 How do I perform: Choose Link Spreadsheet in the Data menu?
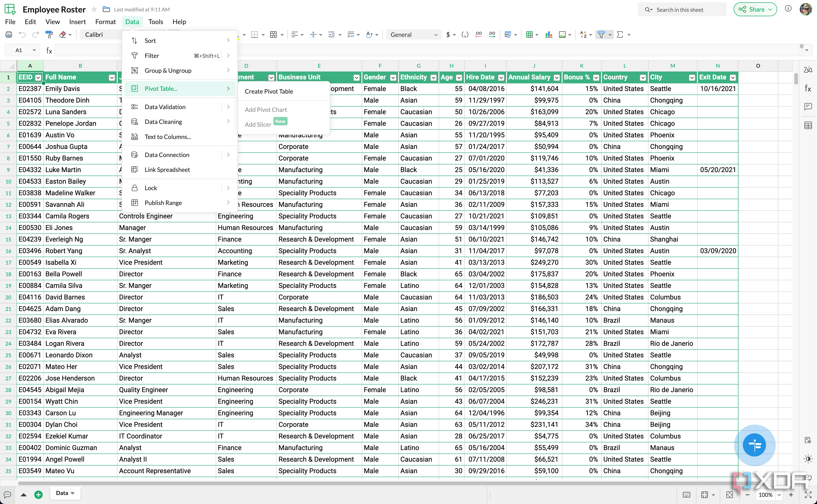180,170
